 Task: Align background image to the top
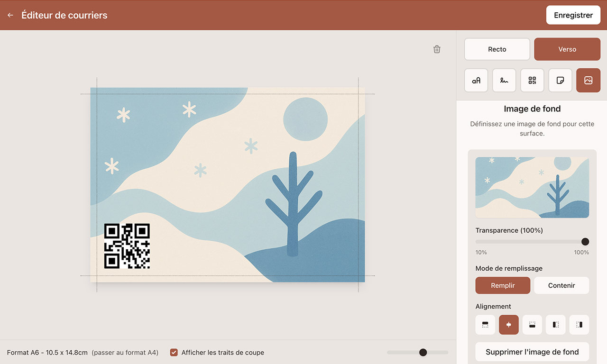tap(485, 325)
